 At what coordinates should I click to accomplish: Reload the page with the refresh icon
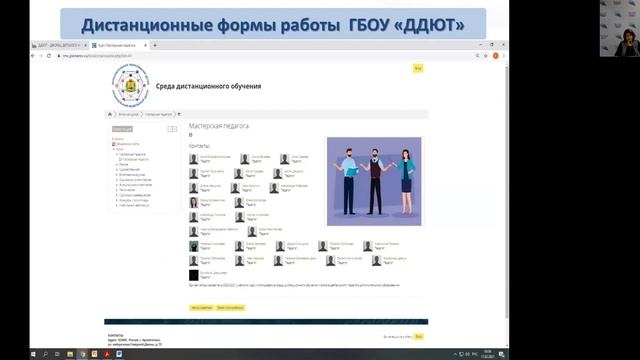tap(49, 56)
